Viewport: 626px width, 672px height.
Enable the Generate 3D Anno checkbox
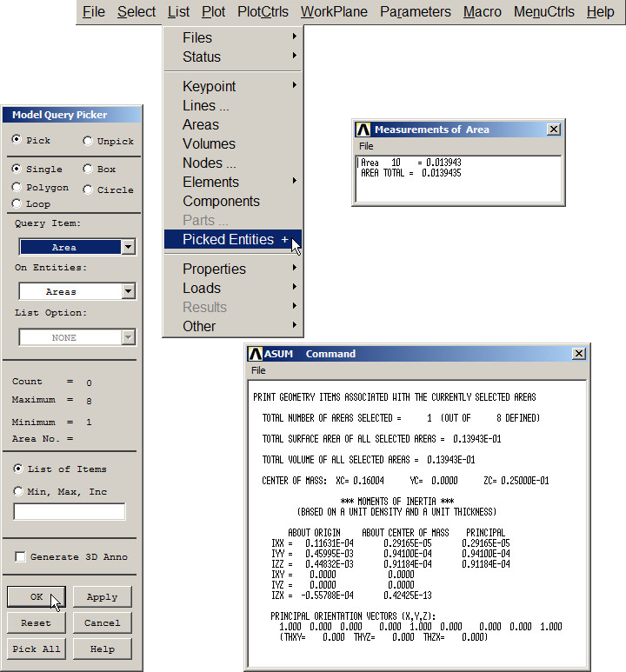tap(20, 557)
